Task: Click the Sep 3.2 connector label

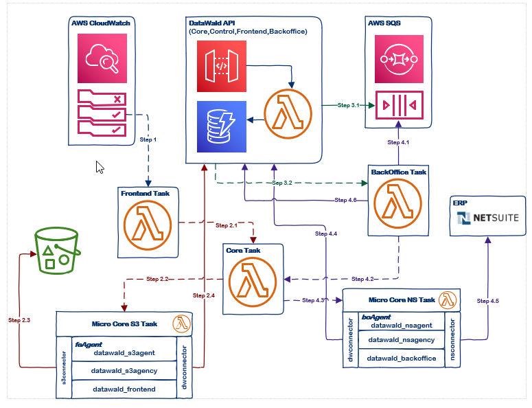Action: click(282, 183)
